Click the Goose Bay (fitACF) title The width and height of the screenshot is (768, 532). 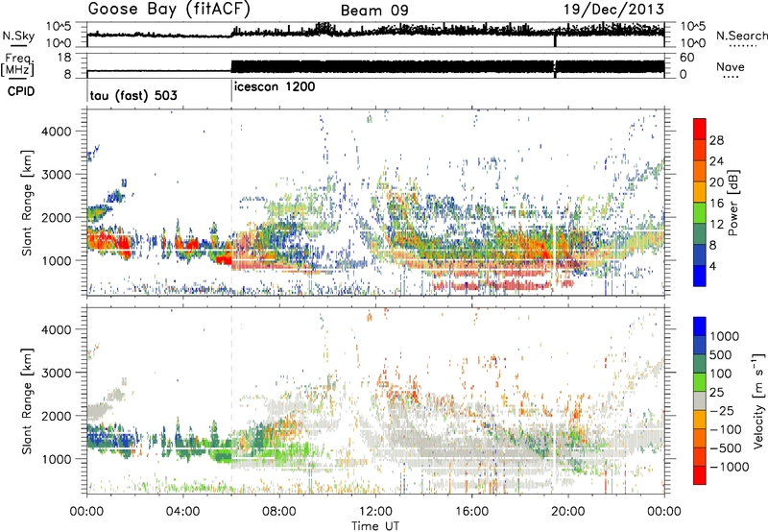pos(169,9)
